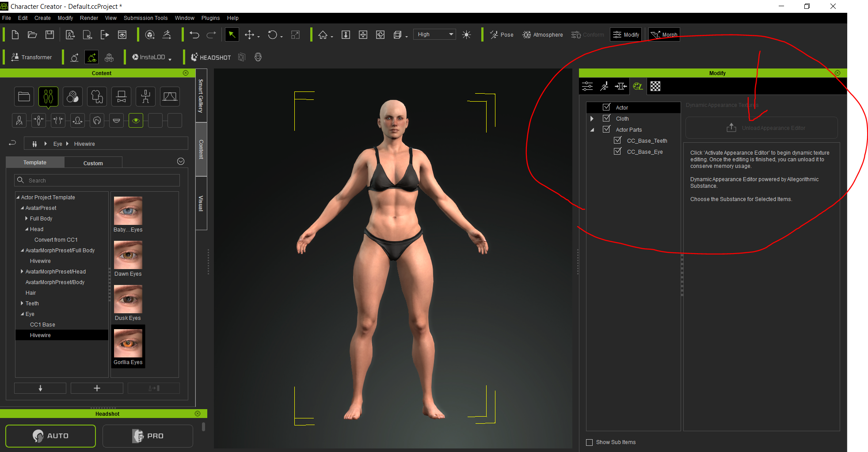This screenshot has height=452, width=868.
Task: Enable Show Sub Items checkbox
Action: (x=589, y=442)
